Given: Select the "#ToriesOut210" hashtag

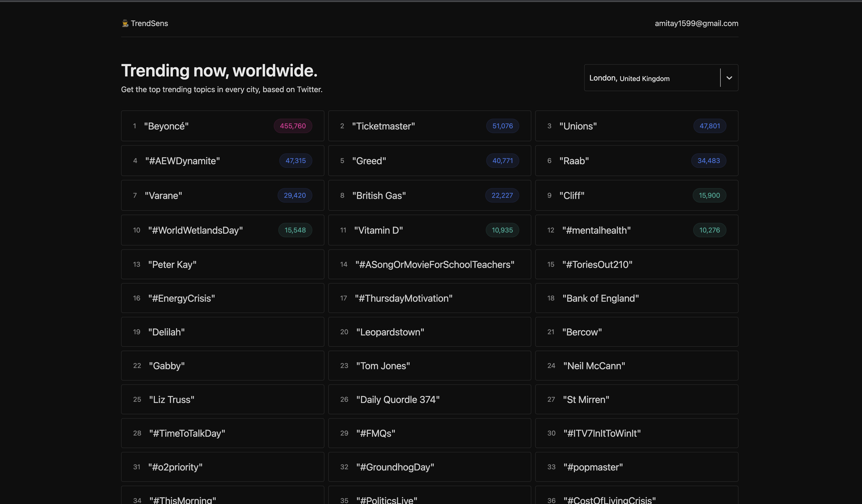Looking at the screenshot, I should [x=636, y=264].
